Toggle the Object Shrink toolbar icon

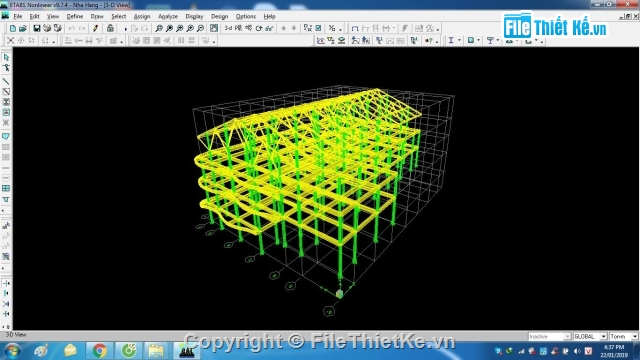click(307, 28)
